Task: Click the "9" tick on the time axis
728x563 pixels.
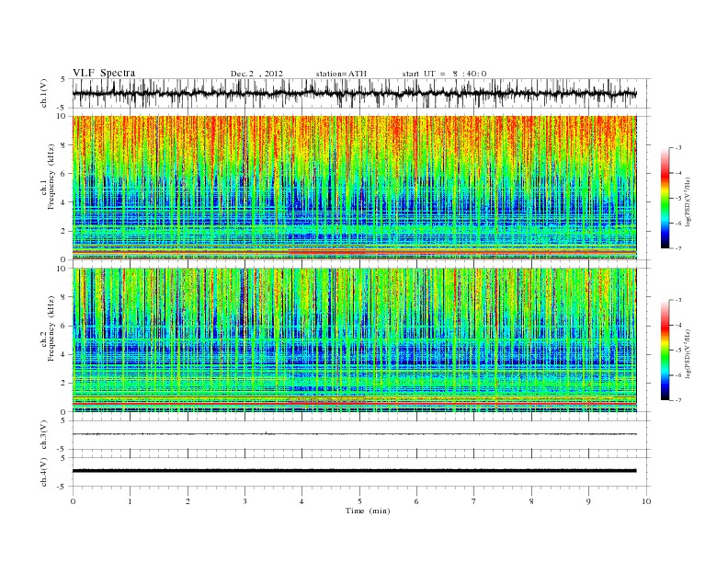Action: click(588, 501)
